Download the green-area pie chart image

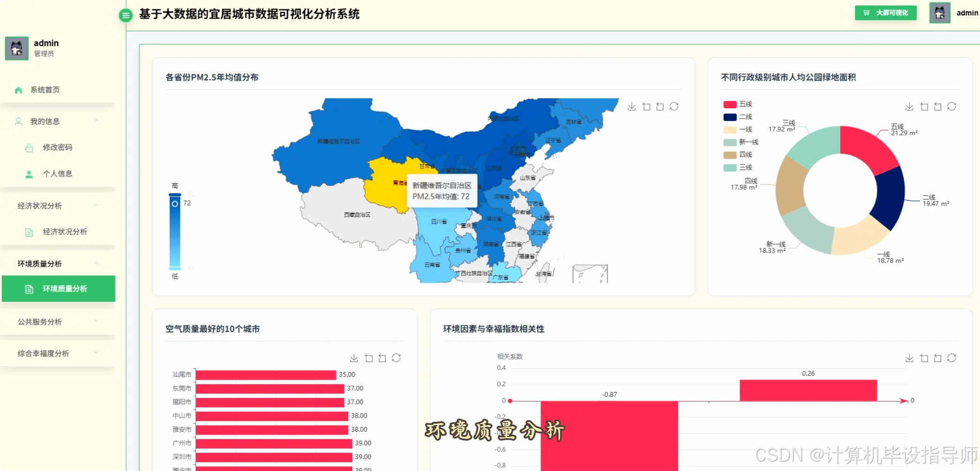point(910,106)
